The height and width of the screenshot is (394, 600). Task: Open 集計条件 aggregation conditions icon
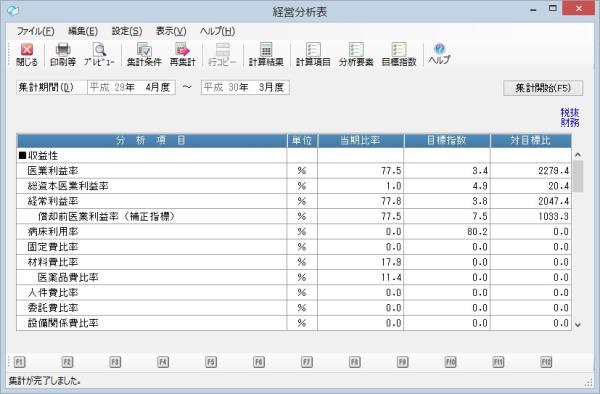[x=144, y=55]
